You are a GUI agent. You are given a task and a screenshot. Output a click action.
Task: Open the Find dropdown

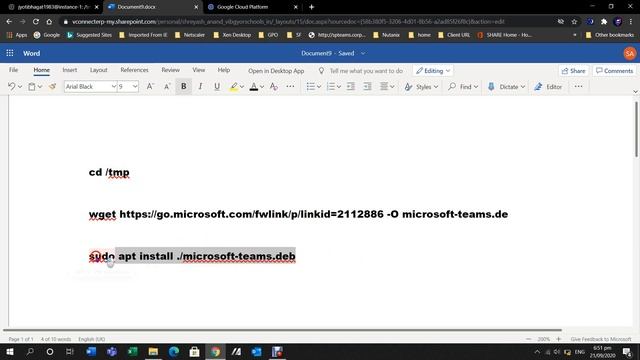(x=463, y=87)
